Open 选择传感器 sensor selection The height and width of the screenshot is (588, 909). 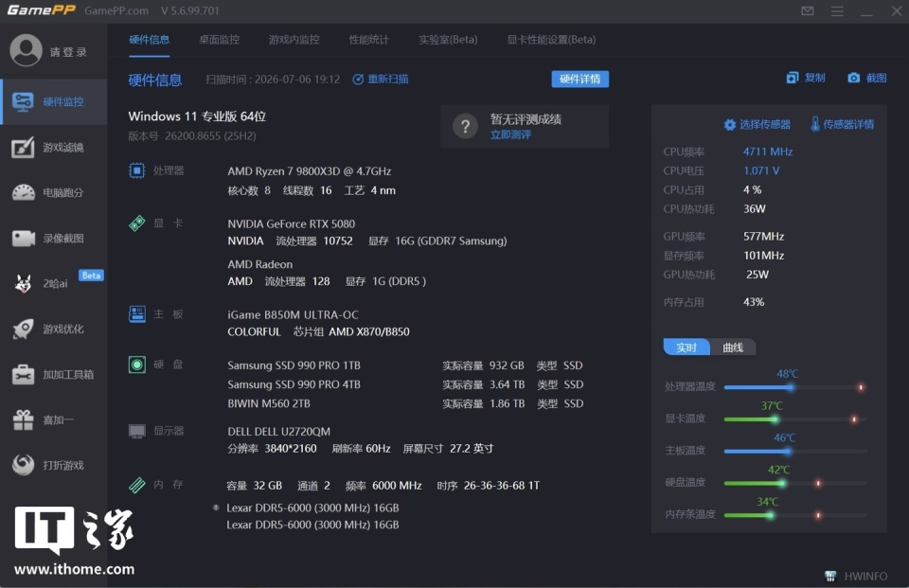tap(757, 124)
